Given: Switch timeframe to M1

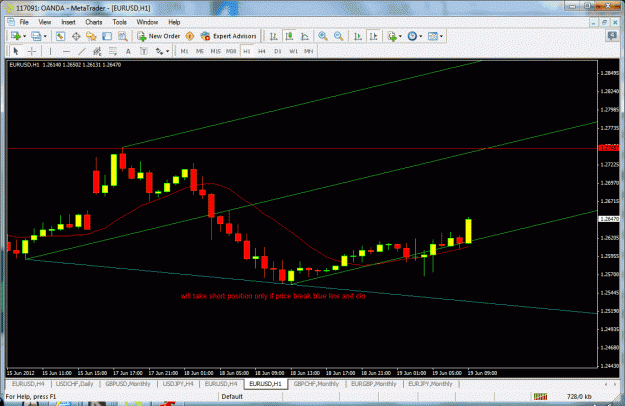Looking at the screenshot, I should click(x=184, y=51).
